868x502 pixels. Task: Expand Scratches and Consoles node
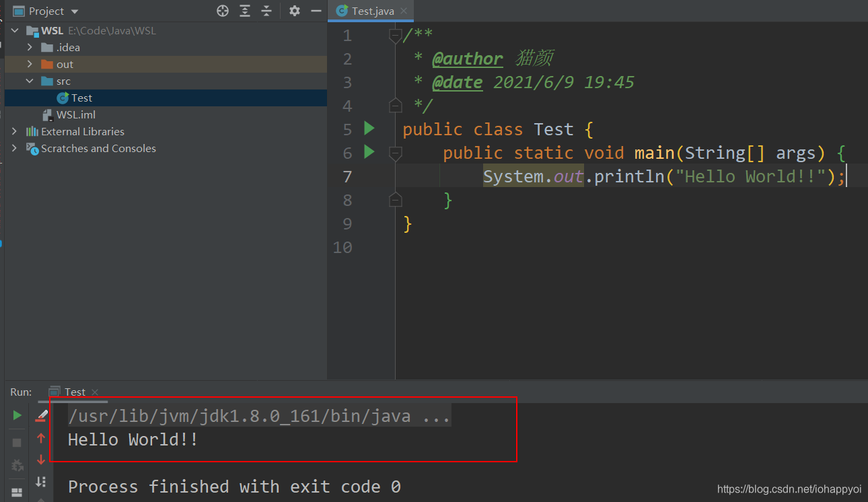click(x=15, y=149)
